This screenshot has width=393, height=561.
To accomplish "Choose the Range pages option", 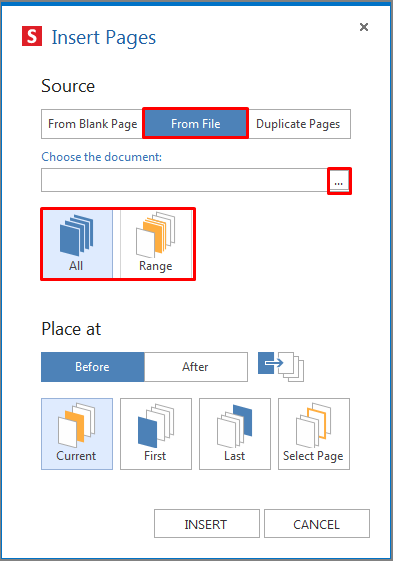I will click(x=156, y=244).
